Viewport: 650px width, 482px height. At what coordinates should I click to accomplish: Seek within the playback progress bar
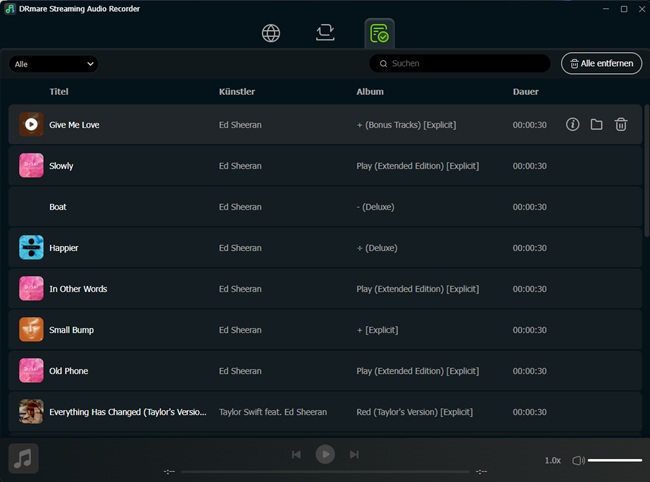325,472
